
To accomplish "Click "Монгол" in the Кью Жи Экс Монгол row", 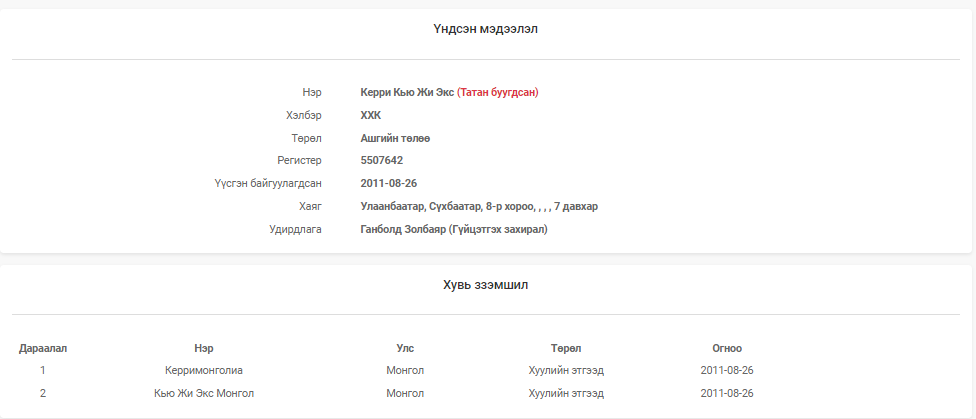I will (x=405, y=393).
